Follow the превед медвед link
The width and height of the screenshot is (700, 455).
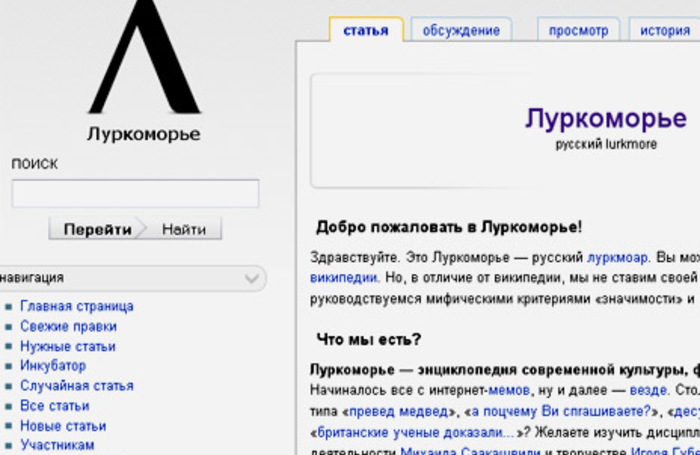399,411
